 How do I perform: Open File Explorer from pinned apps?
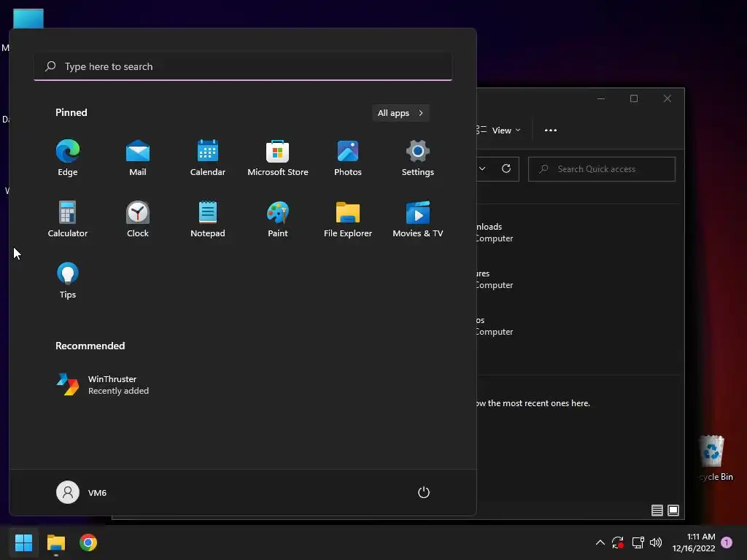348,219
